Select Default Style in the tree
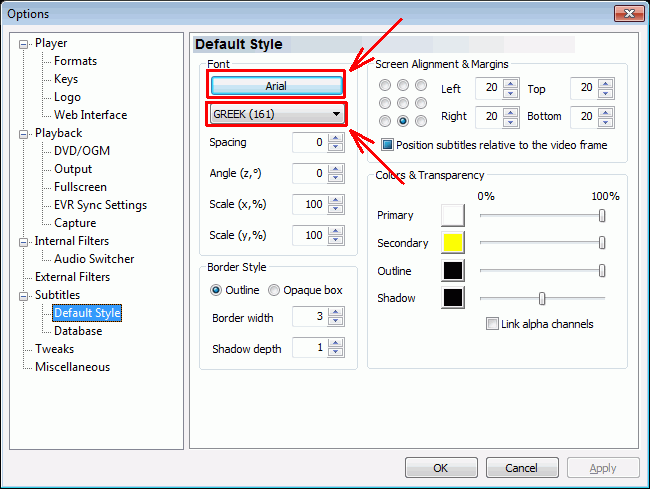The height and width of the screenshot is (489, 650). (x=87, y=313)
